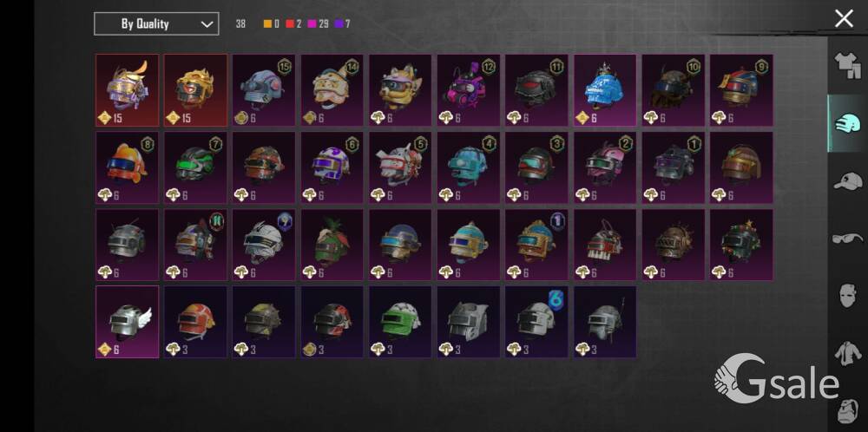This screenshot has height=432, width=868.
Task: Select the jacket category icon in sidebar
Action: click(x=847, y=353)
